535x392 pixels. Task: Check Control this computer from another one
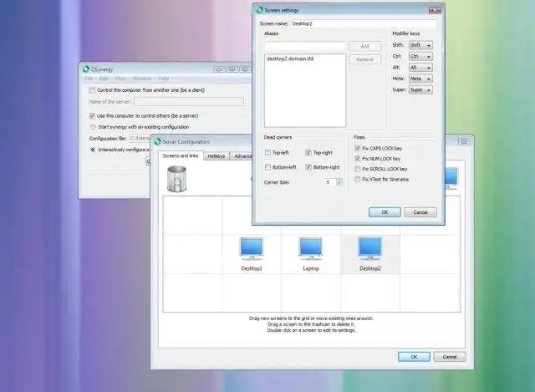(x=92, y=90)
